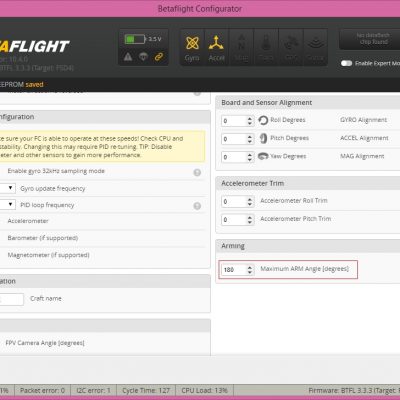Viewport: 400px width, 400px height.
Task: Adjust the Accelerometer Pitch Trim stepper
Action: [x=250, y=219]
